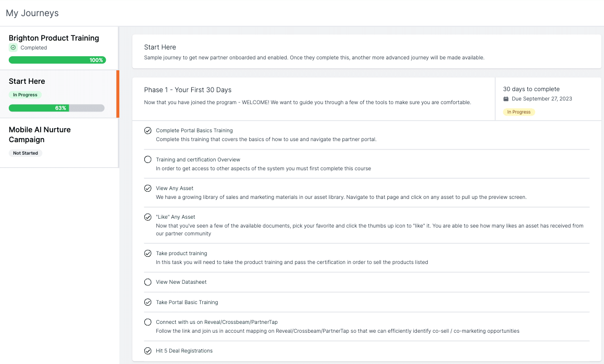
Task: Open the View Any Asset task
Action: pyautogui.click(x=175, y=188)
